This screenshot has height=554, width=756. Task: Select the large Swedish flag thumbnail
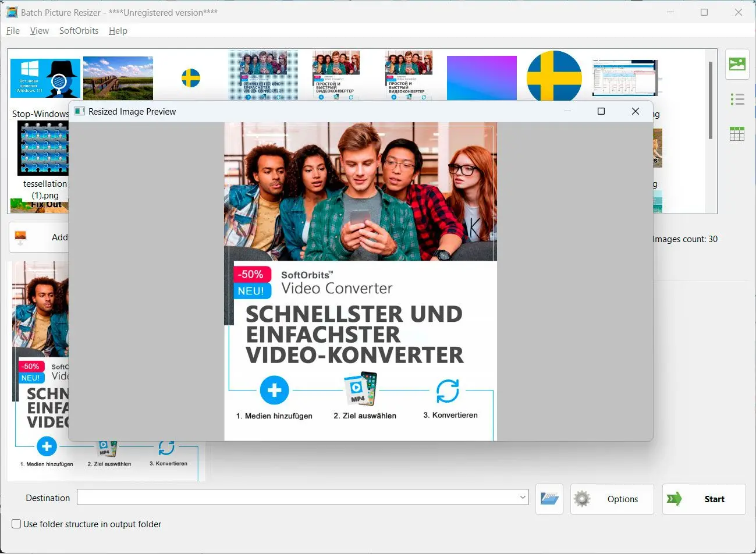(553, 76)
